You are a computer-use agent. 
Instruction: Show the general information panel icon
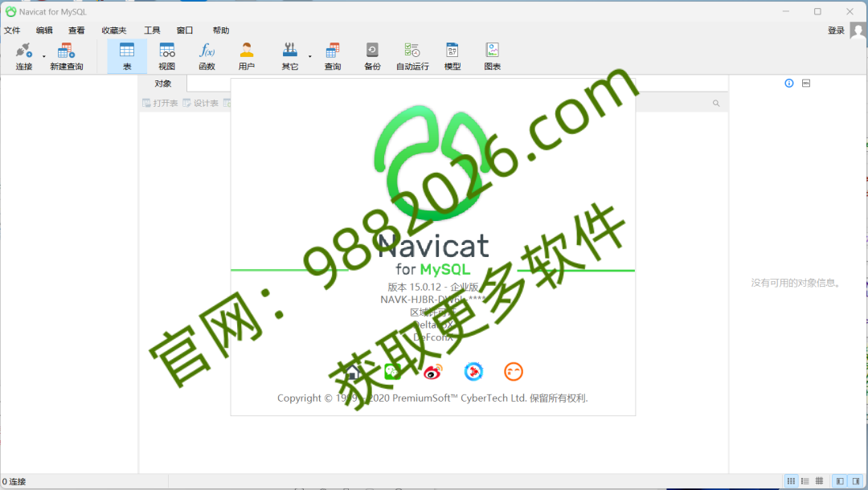(789, 83)
